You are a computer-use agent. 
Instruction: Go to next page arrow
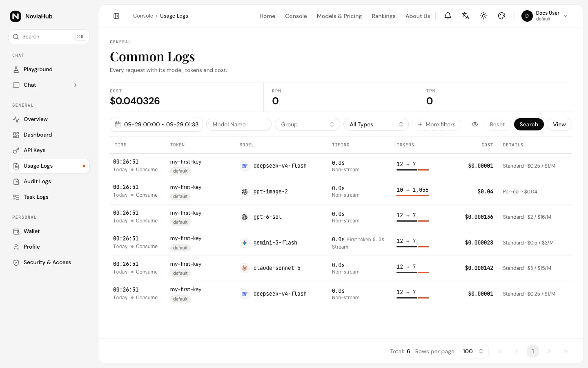point(549,351)
